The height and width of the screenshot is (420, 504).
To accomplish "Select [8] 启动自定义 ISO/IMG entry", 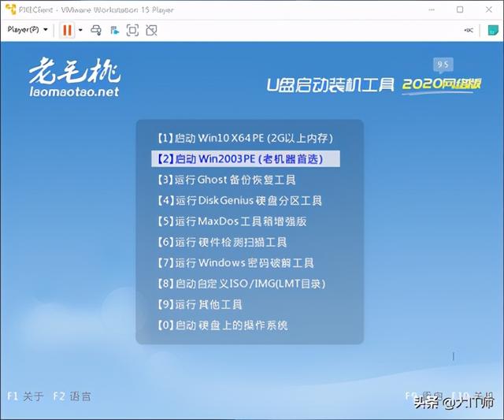I will click(x=241, y=284).
